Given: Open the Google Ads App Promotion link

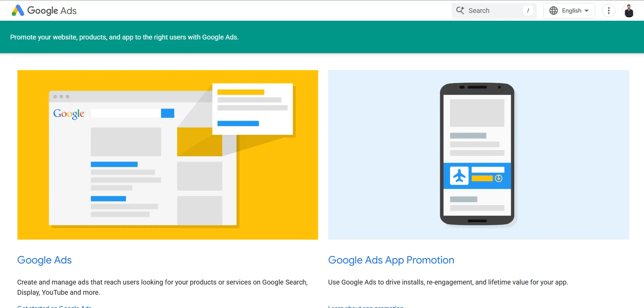Looking at the screenshot, I should pos(391,260).
